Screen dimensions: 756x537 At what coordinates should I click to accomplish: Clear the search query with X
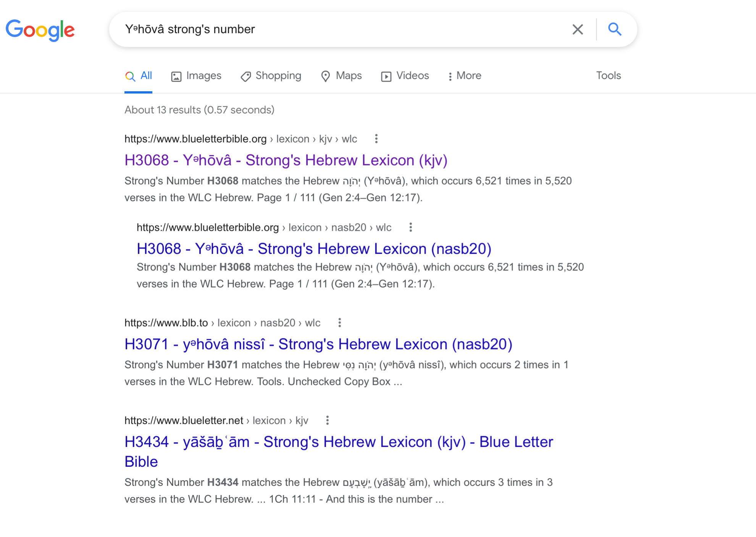(578, 29)
